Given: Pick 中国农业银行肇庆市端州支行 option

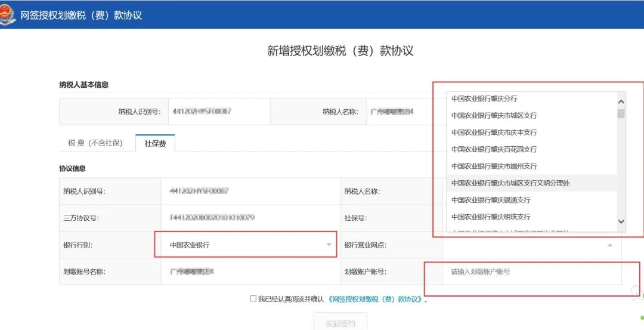Looking at the screenshot, I should pos(532,166).
